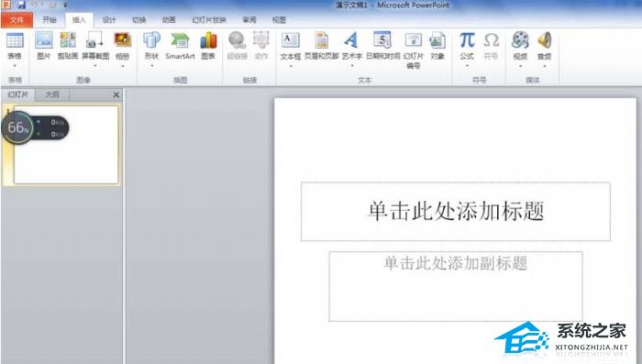Viewport: 642px width, 364px height.
Task: Open the Slide Show ribbon tab
Action: (x=209, y=19)
